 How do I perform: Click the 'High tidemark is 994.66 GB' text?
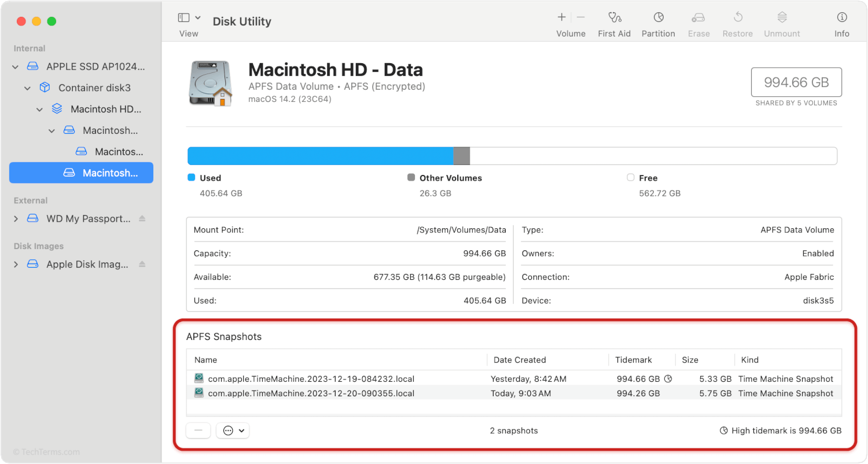(x=786, y=430)
